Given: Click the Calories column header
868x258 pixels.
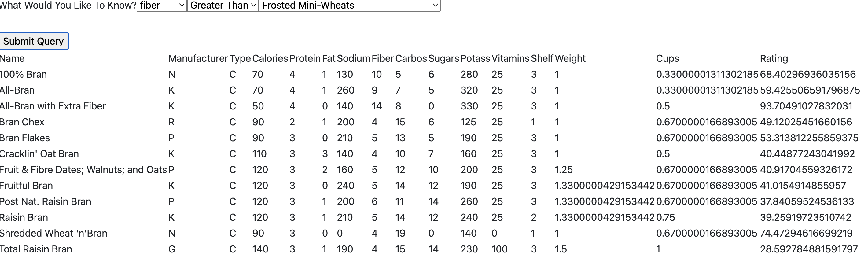Looking at the screenshot, I should [x=270, y=59].
